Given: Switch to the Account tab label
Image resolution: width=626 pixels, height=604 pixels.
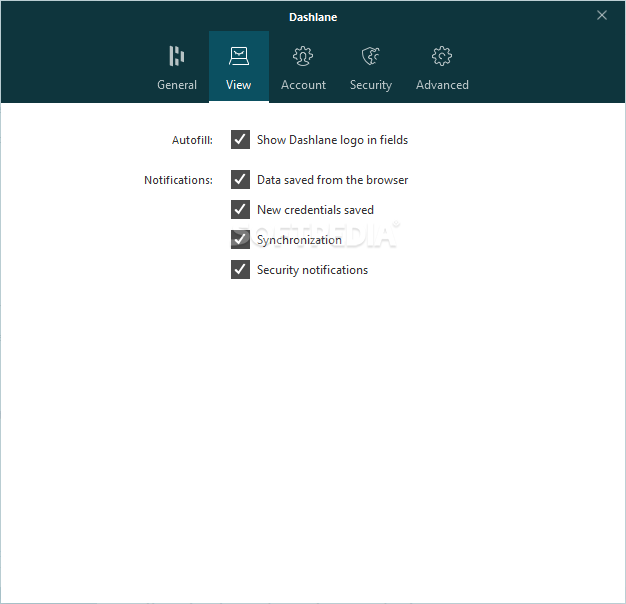Looking at the screenshot, I should (303, 85).
